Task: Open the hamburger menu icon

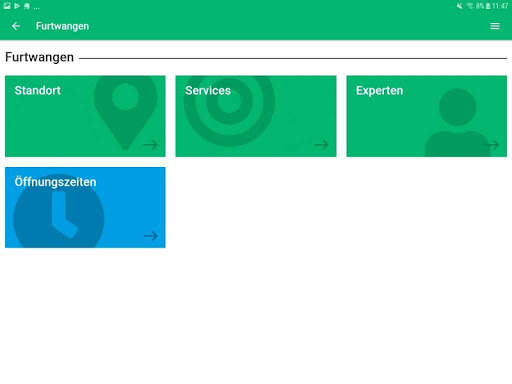Action: pyautogui.click(x=495, y=26)
